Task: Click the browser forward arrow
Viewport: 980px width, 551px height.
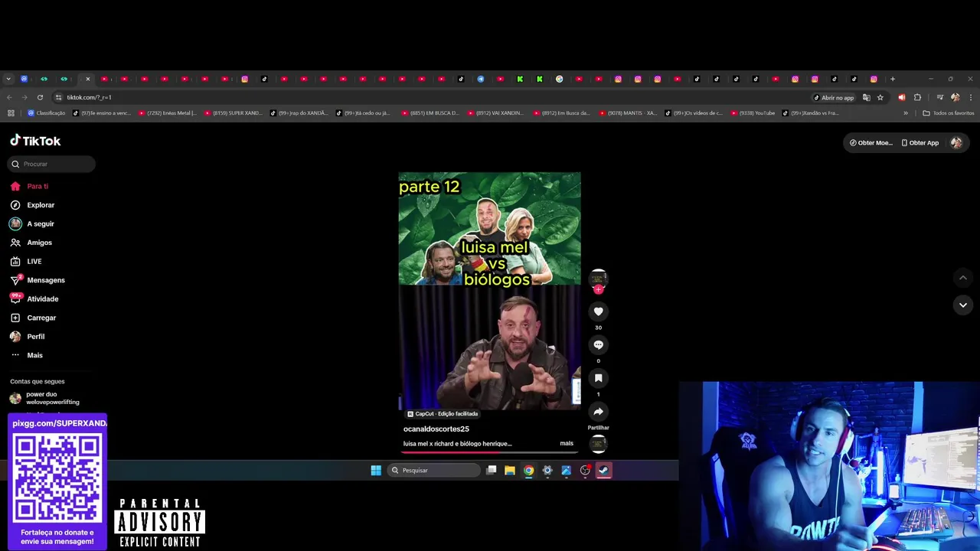Action: click(x=24, y=97)
